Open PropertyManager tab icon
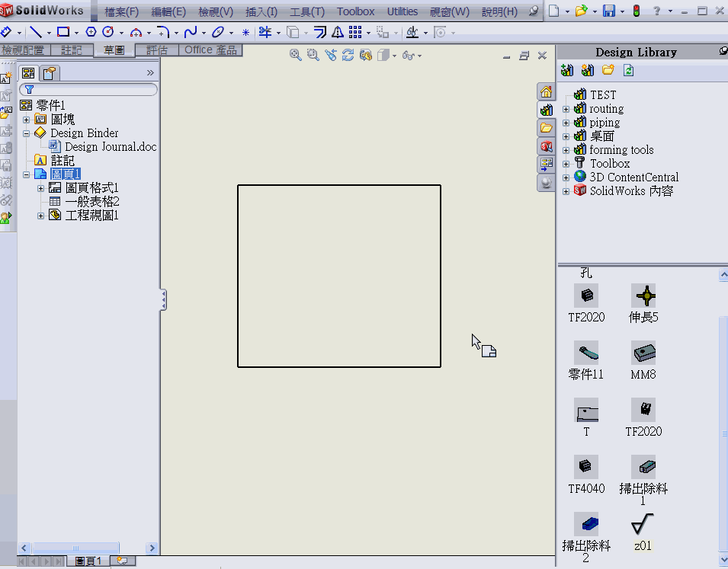This screenshot has height=569, width=728. [x=50, y=73]
